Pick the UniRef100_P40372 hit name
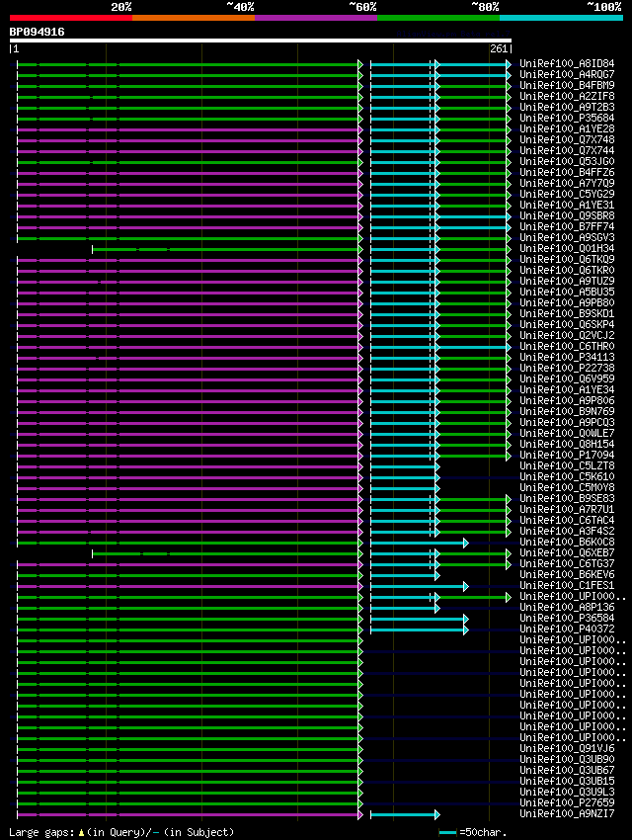 point(567,629)
